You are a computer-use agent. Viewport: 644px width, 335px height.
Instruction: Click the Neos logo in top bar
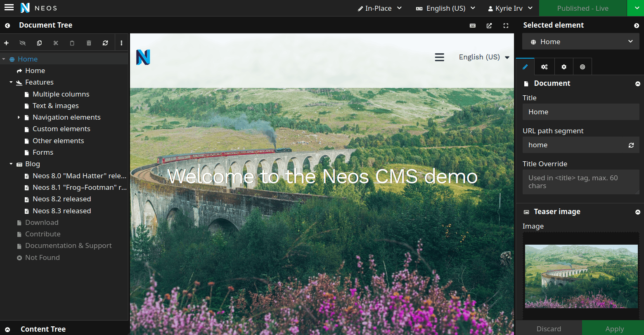click(x=39, y=8)
